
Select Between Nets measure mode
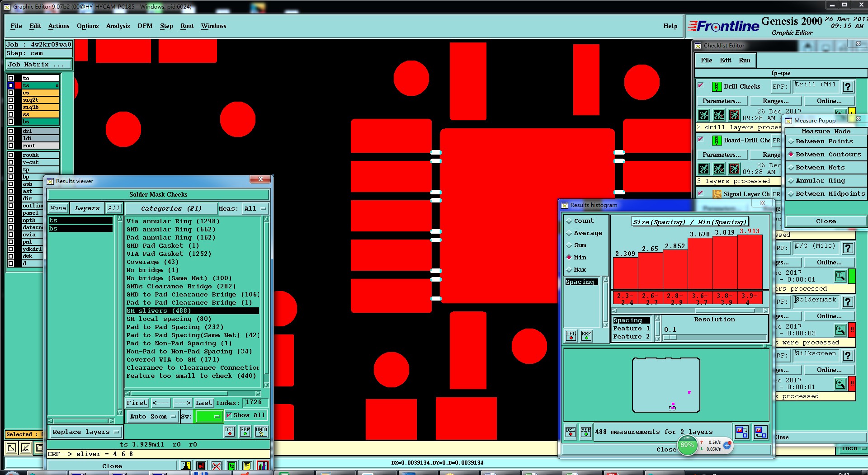coord(826,168)
